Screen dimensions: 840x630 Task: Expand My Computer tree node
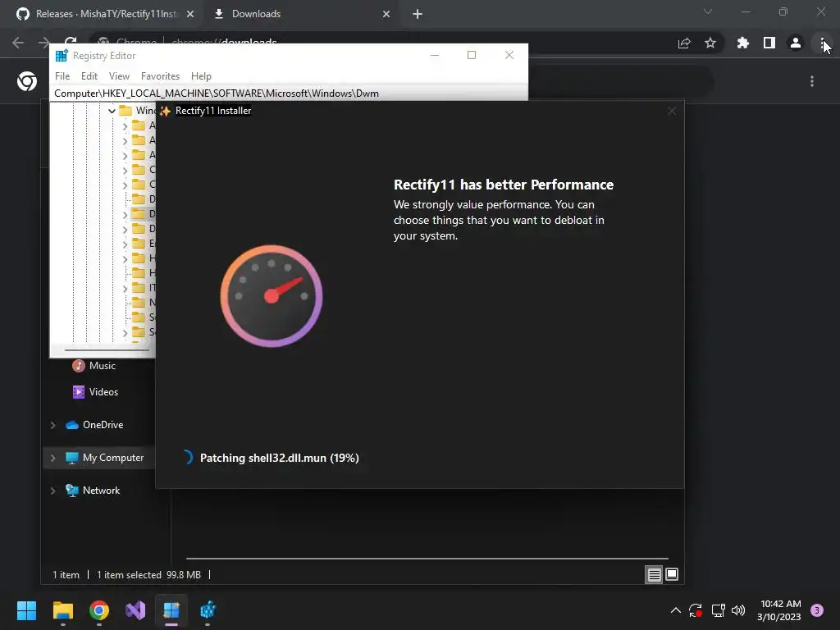(53, 458)
